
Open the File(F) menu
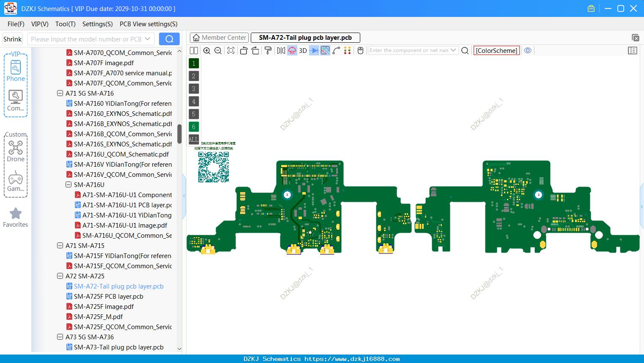point(16,24)
